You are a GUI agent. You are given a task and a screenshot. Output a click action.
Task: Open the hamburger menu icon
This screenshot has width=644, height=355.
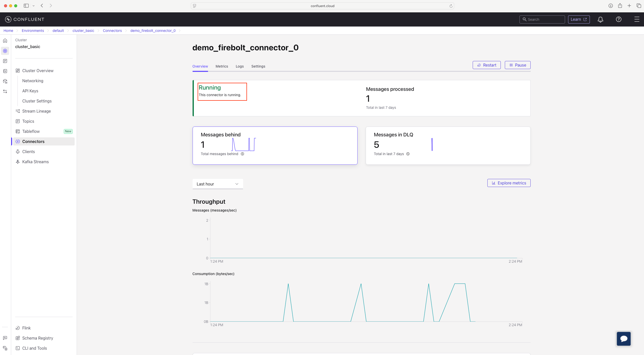click(637, 19)
